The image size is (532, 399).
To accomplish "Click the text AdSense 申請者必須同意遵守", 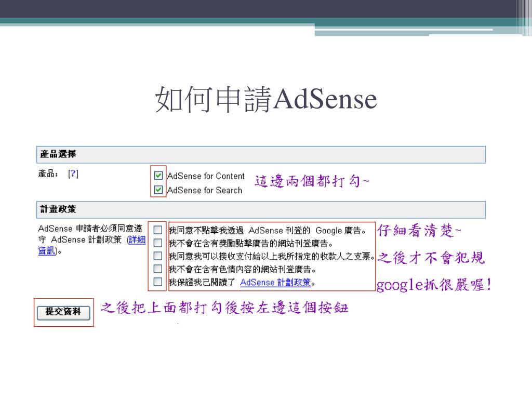I will point(90,234).
